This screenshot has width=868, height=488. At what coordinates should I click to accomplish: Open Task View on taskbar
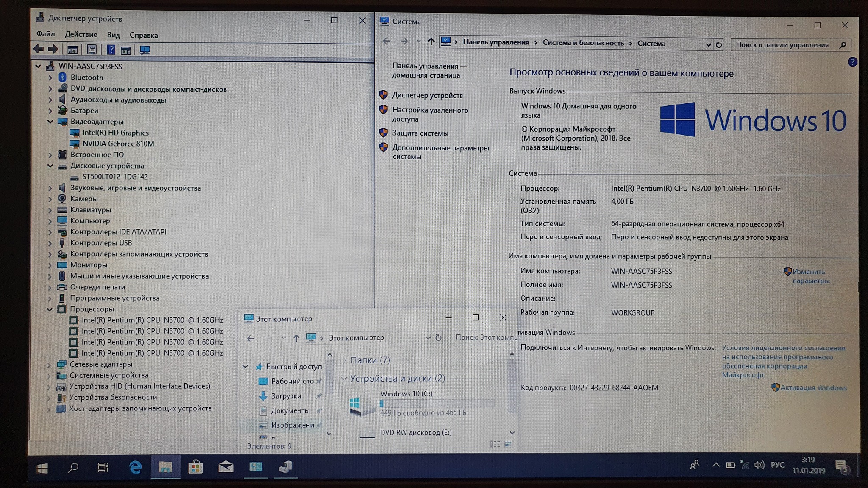103,468
